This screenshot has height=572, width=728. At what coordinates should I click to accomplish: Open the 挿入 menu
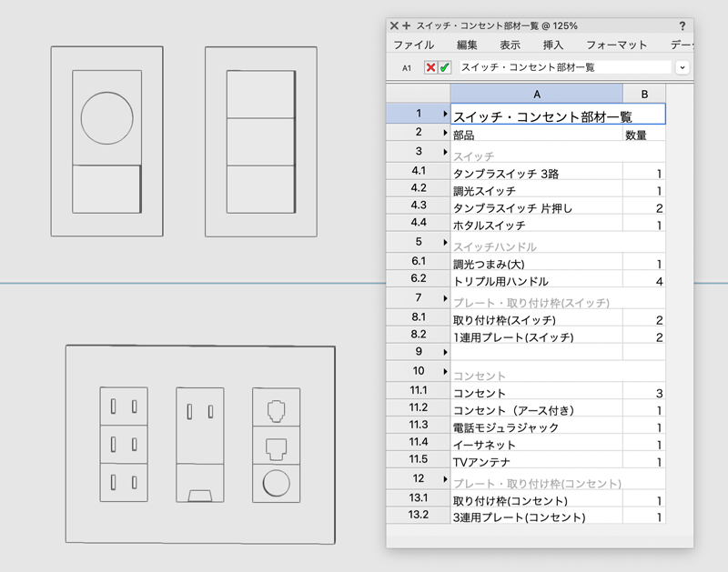[x=553, y=45]
